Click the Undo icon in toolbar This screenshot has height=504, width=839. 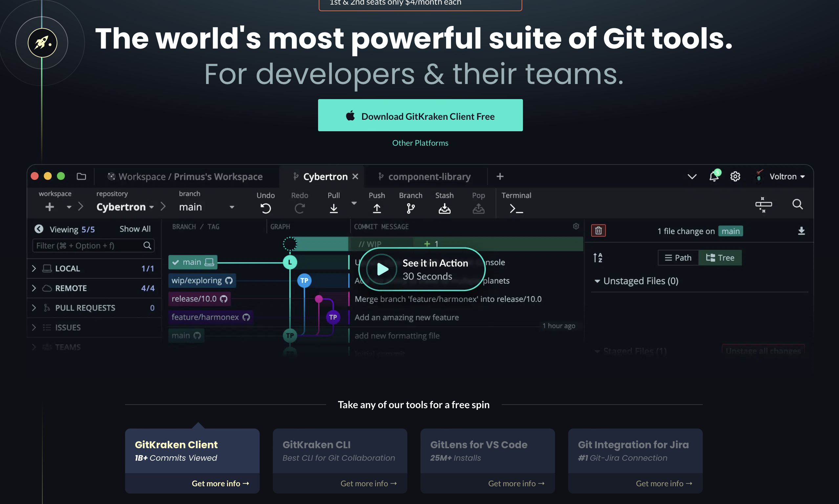[266, 208]
